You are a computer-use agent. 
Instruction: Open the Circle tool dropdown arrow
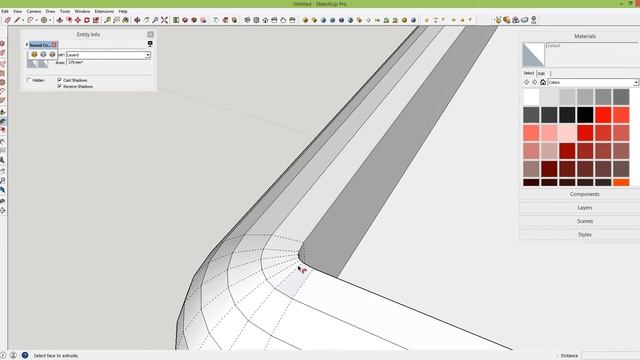(x=50, y=20)
